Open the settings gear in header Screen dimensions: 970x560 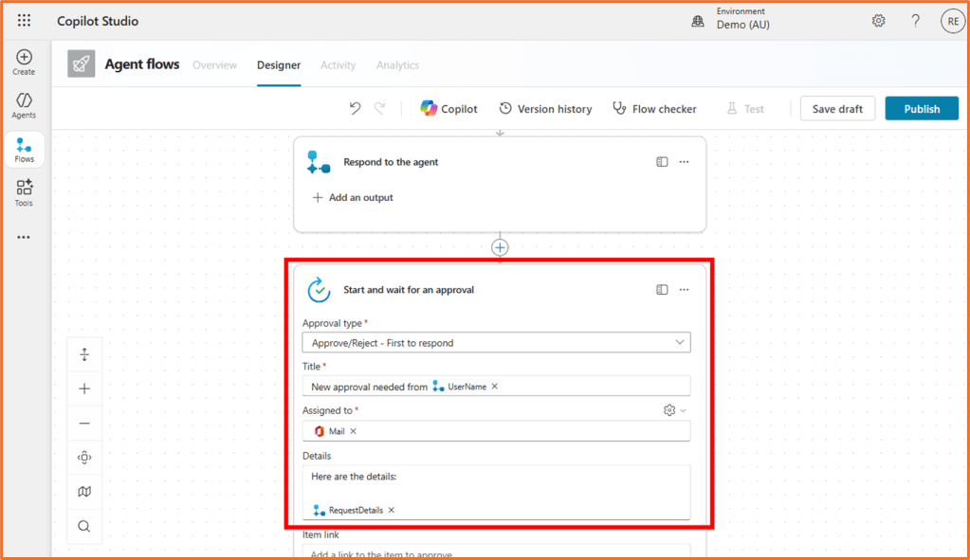[879, 21]
